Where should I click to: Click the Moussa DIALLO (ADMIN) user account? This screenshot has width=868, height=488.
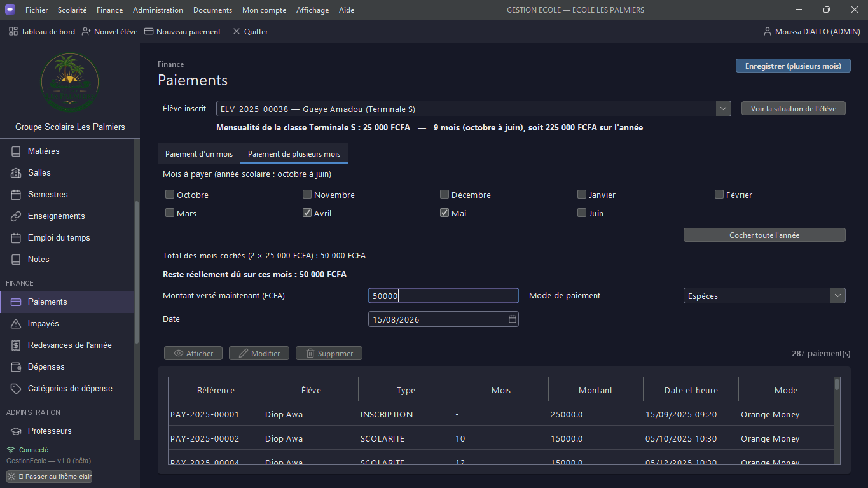[811, 31]
